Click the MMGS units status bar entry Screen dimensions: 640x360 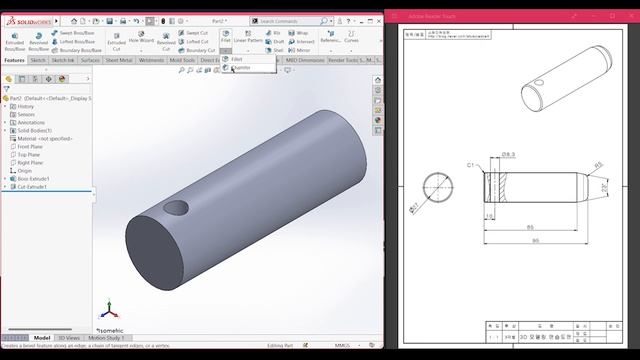pos(342,345)
